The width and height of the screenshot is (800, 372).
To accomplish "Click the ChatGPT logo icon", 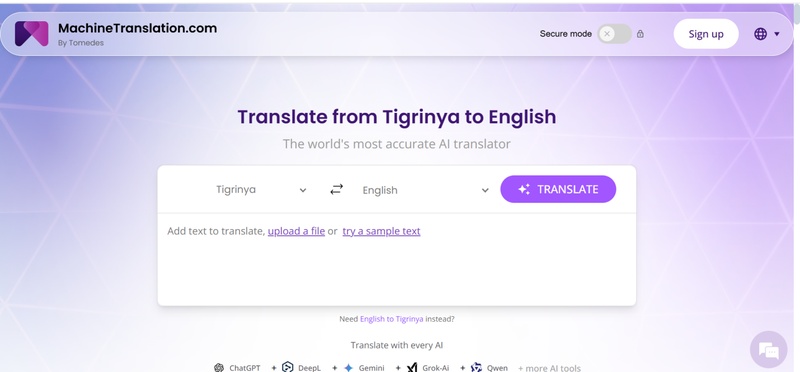I will (x=219, y=367).
